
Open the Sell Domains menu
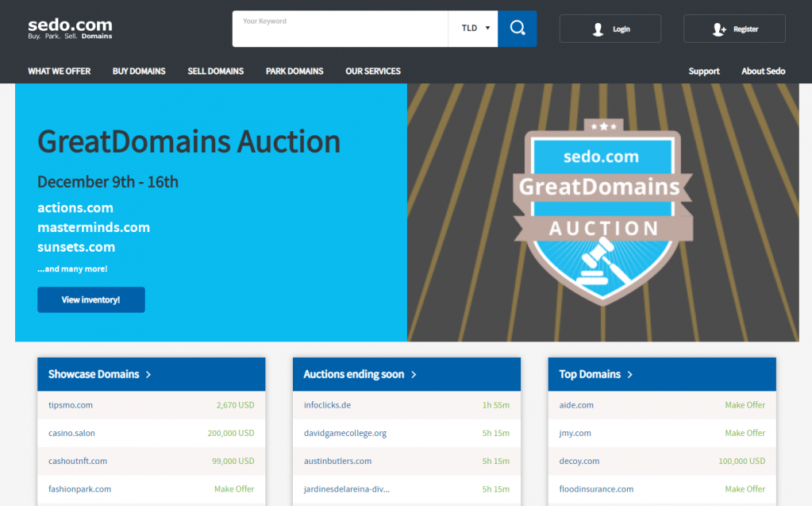(x=215, y=71)
